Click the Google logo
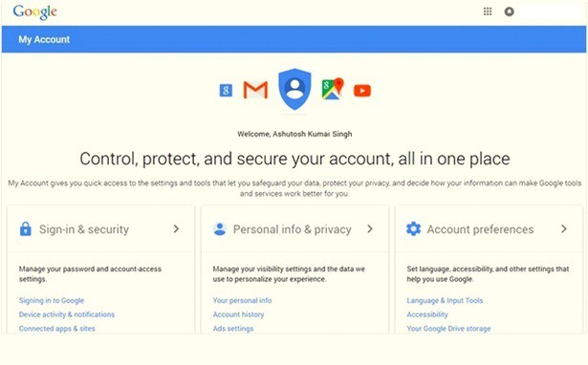588x365 pixels. (34, 12)
